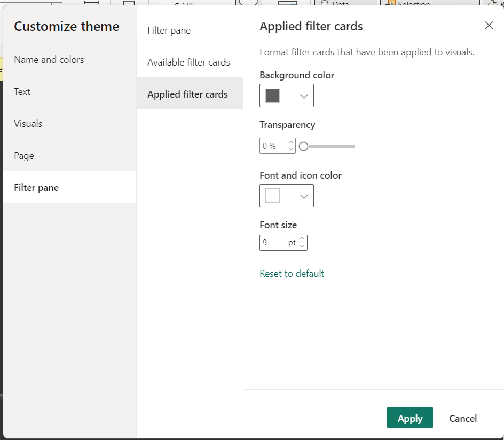Open the Background color dropdown chevron
This screenshot has height=440, width=504.
pos(304,96)
